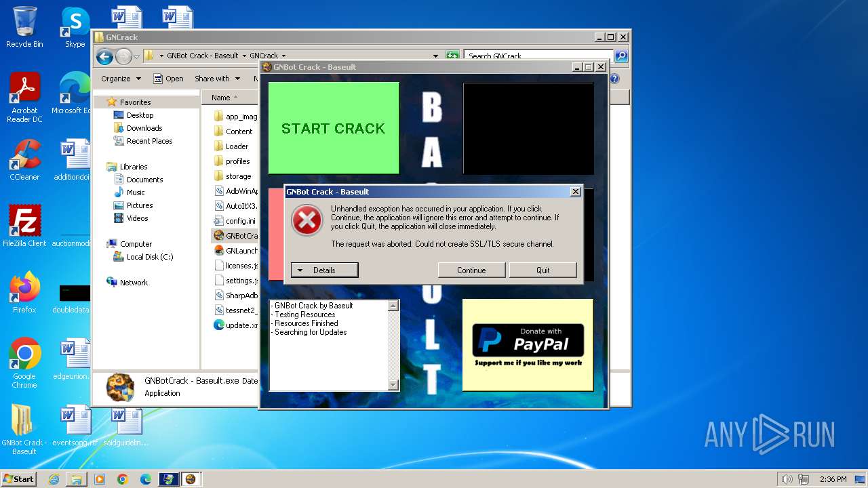
Task: Click the Continue button in error dialog
Action: pos(471,270)
